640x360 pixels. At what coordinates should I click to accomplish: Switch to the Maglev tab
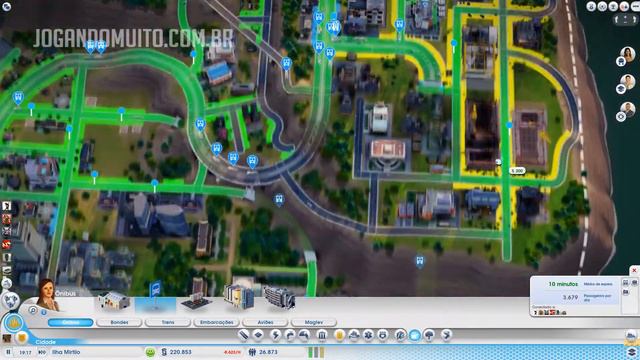tap(313, 322)
